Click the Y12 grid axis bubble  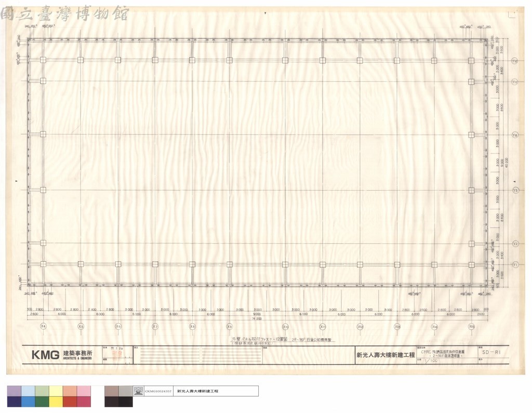pyautogui.click(x=515, y=61)
